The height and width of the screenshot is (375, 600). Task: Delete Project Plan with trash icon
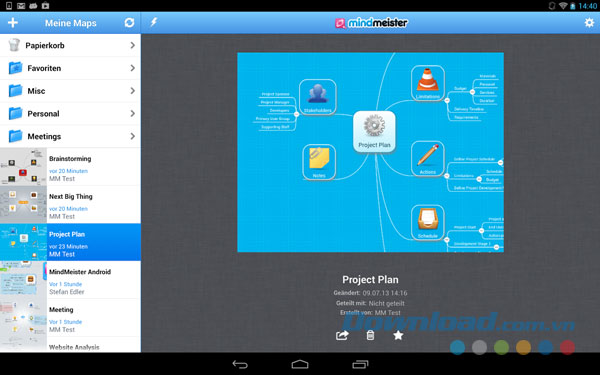tap(370, 336)
